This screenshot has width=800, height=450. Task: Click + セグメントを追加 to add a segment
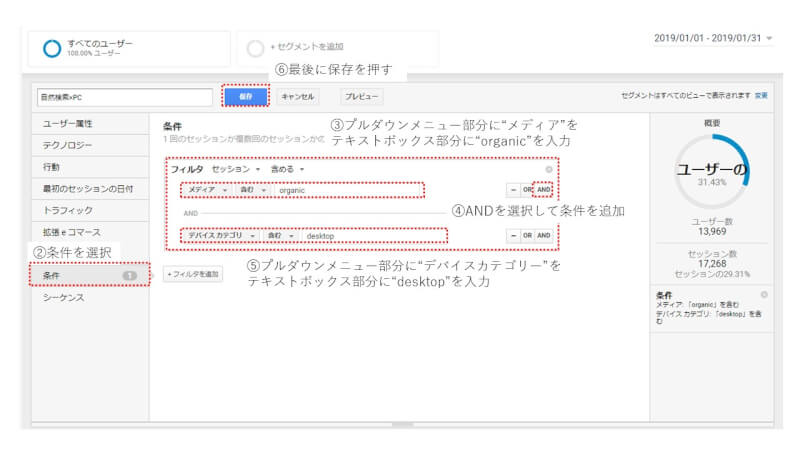click(x=307, y=47)
